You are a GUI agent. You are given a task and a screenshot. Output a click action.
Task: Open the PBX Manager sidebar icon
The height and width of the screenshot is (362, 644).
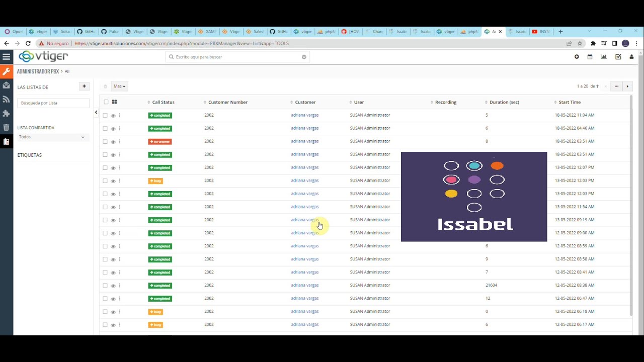coord(7,142)
